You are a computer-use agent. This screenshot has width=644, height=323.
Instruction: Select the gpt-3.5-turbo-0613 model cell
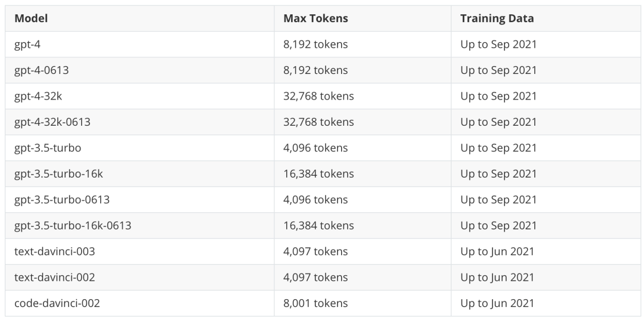(62, 200)
